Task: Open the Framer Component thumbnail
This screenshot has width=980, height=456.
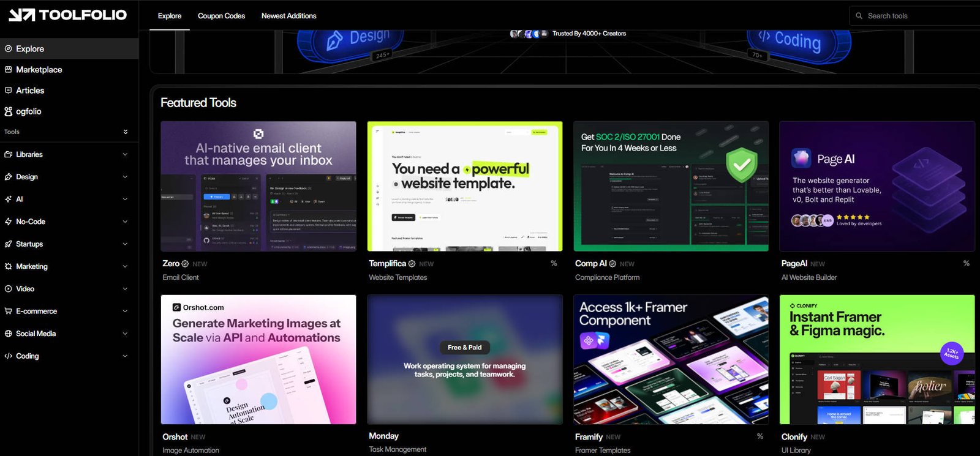Action: tap(671, 360)
